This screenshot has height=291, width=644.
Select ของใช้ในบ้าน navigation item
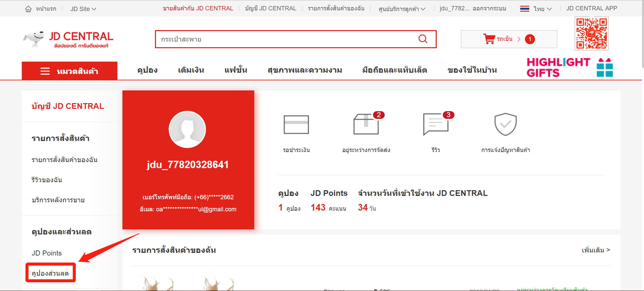pos(472,70)
